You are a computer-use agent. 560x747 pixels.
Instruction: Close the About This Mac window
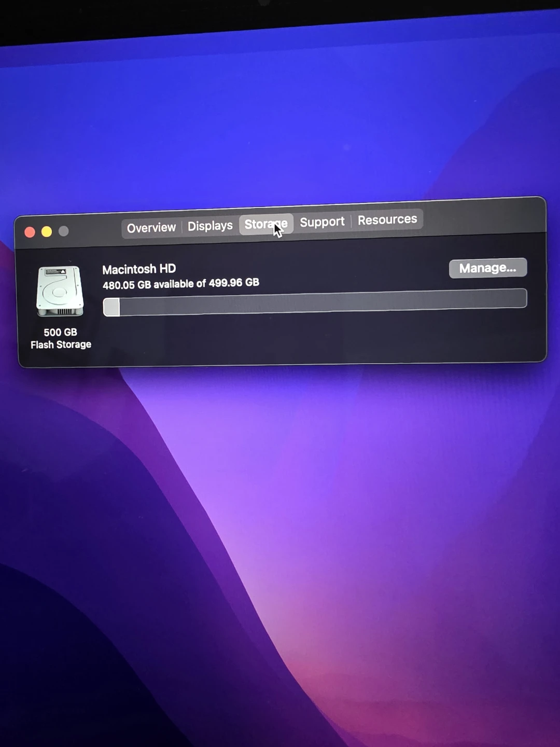(x=30, y=232)
